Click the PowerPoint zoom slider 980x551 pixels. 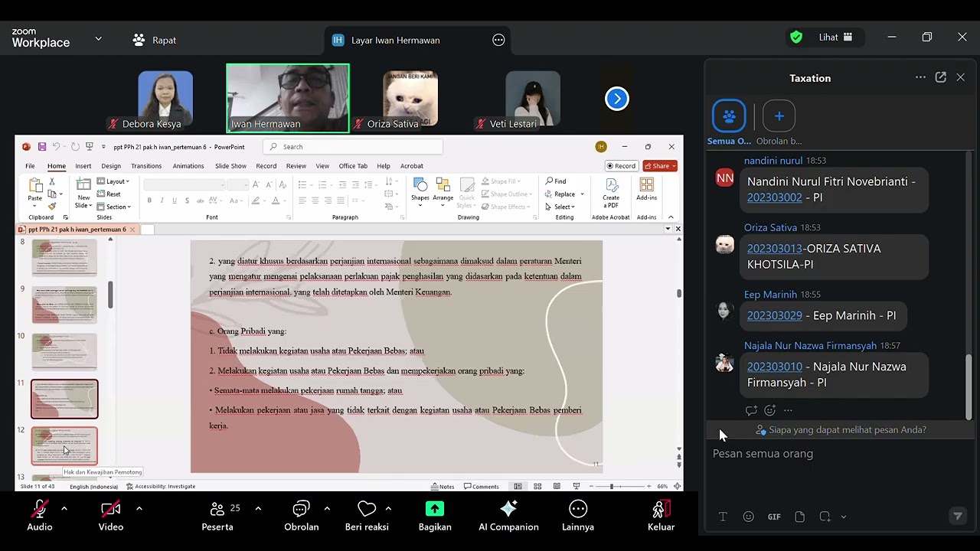point(621,487)
